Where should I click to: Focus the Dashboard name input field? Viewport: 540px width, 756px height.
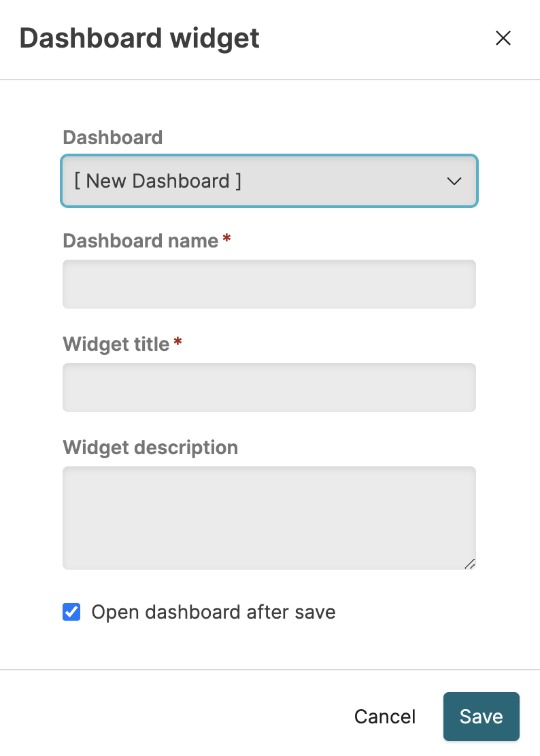[x=269, y=284]
